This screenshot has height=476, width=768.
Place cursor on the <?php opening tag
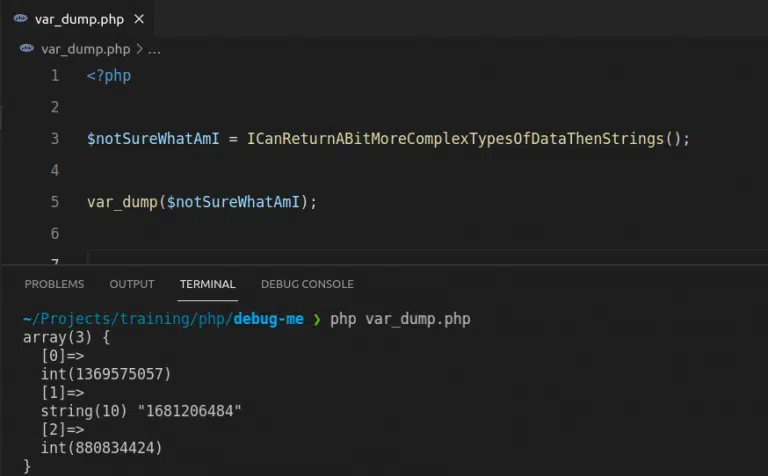click(108, 76)
